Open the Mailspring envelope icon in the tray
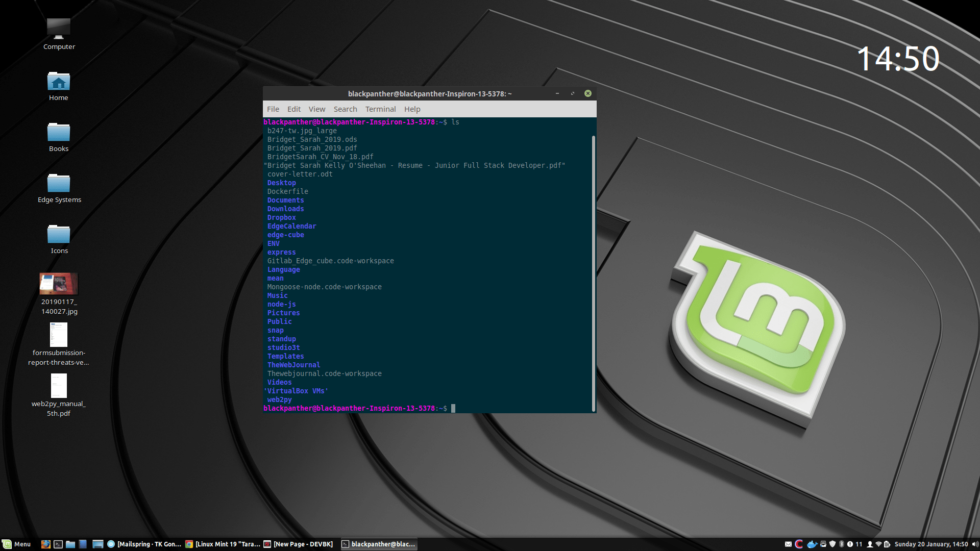 (x=789, y=544)
